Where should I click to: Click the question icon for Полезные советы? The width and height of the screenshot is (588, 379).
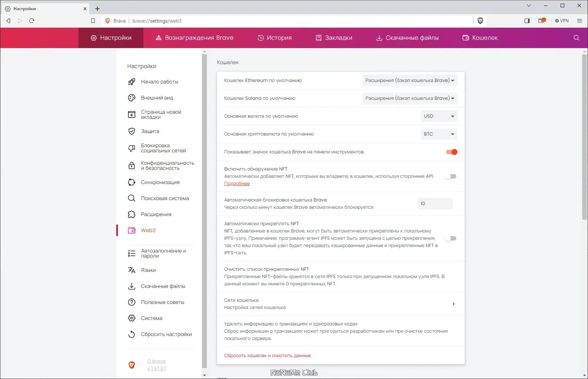(x=132, y=302)
